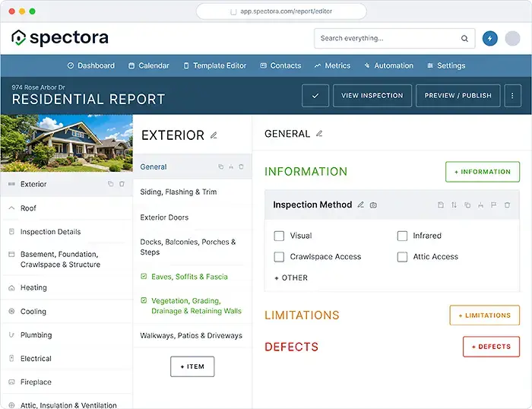Switch to the Contacts tab
This screenshot has height=409, width=532.
(280, 65)
